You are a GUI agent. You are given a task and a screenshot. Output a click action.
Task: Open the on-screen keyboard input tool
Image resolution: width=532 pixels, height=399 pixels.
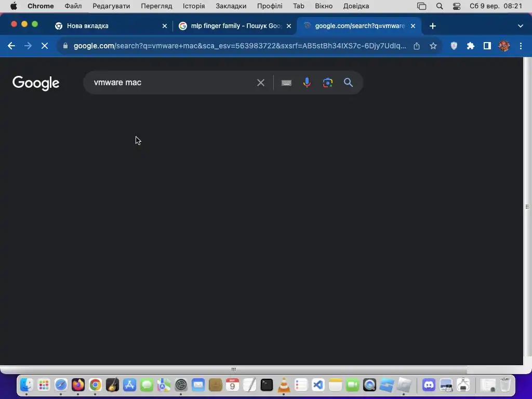pyautogui.click(x=286, y=83)
